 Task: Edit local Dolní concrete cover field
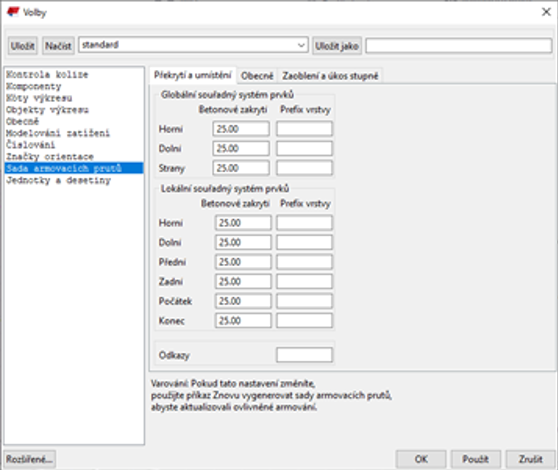point(243,242)
